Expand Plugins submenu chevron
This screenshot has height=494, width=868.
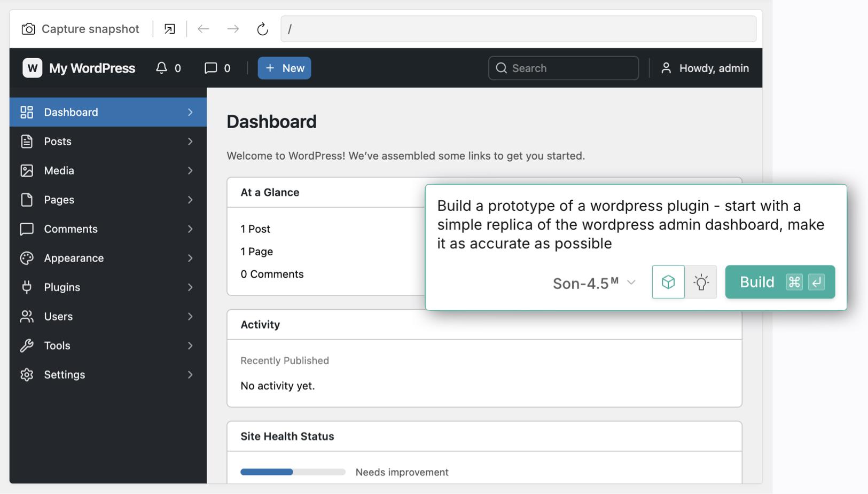point(190,287)
